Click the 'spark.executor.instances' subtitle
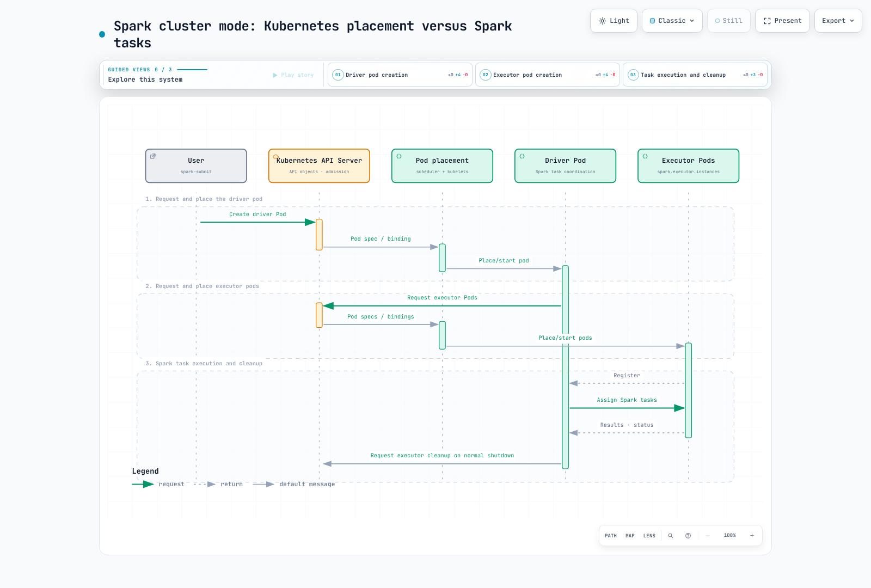Screen dimensions: 871x588 point(688,172)
